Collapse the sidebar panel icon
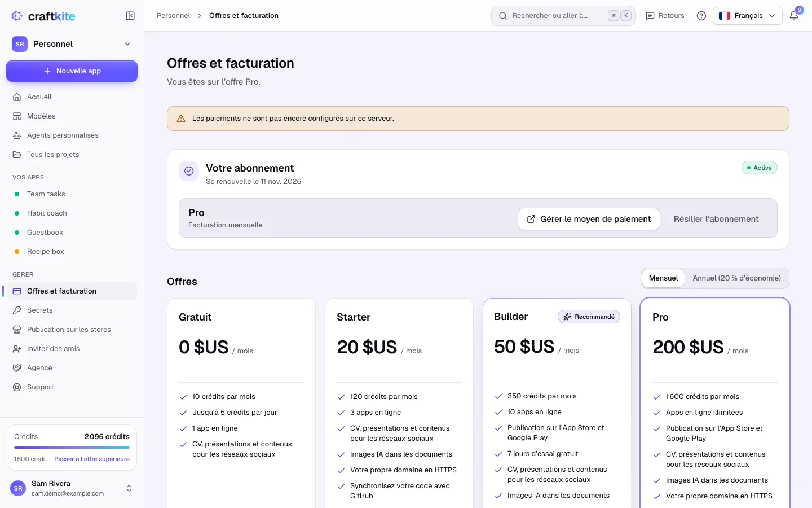 130,16
